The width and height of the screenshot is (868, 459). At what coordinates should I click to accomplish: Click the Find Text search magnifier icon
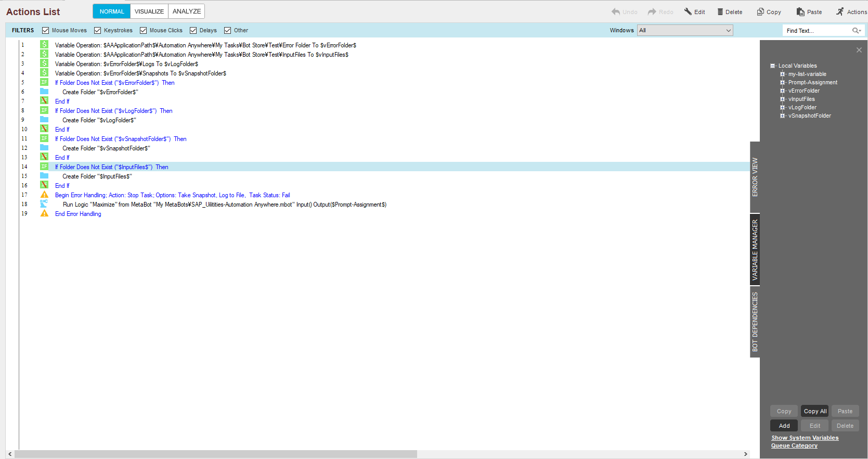point(856,31)
